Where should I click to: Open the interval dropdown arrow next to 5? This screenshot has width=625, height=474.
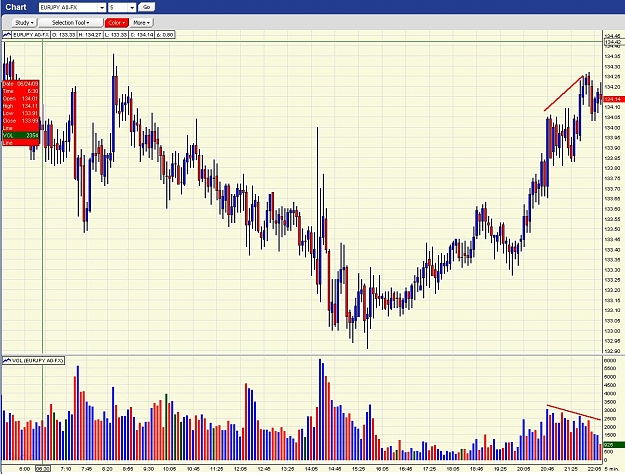pyautogui.click(x=132, y=7)
